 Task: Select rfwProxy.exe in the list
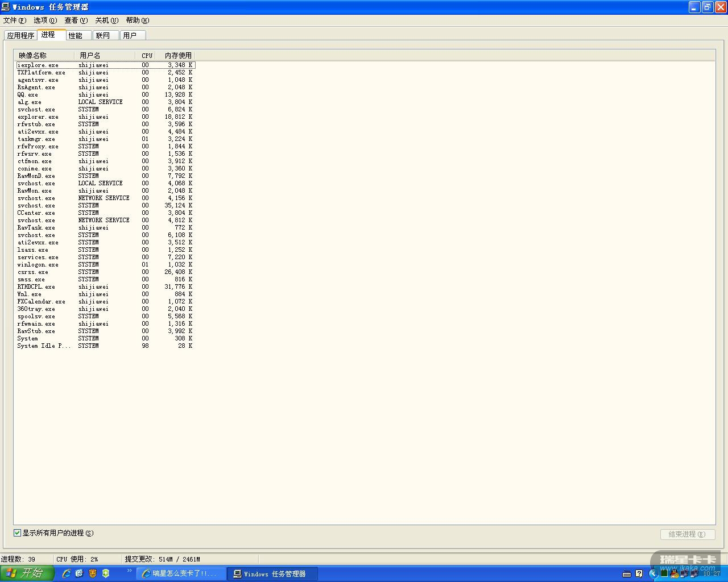click(106, 147)
